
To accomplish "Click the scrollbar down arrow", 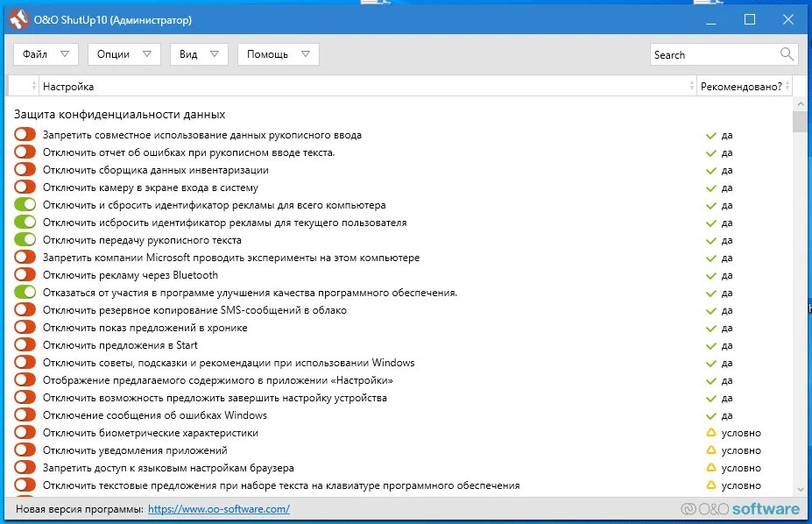I will coord(801,489).
